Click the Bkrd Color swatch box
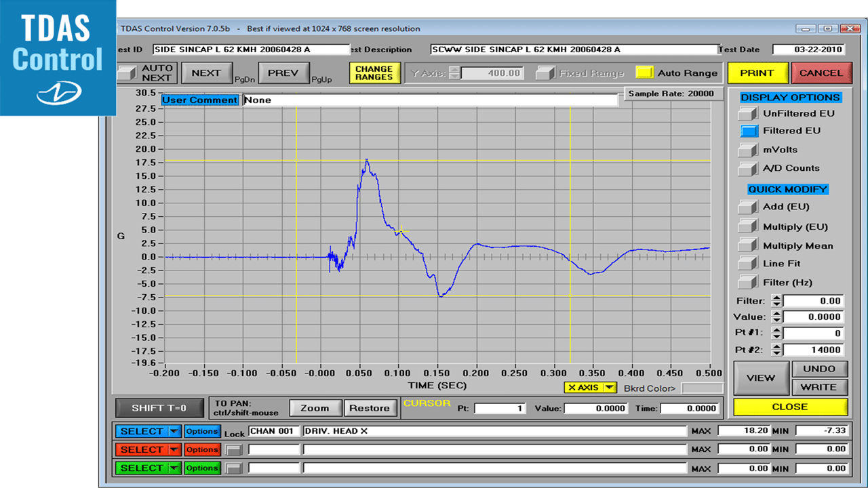Screen dimensions: 868x488 [x=701, y=388]
